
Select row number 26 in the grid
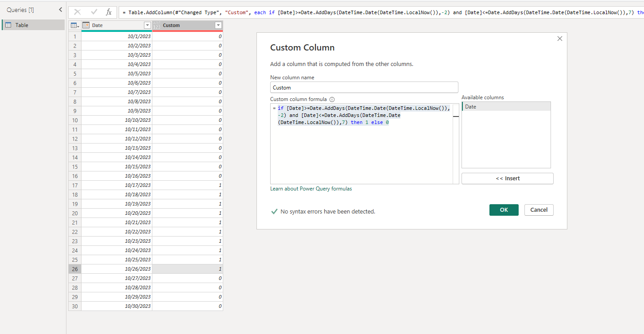pos(75,269)
